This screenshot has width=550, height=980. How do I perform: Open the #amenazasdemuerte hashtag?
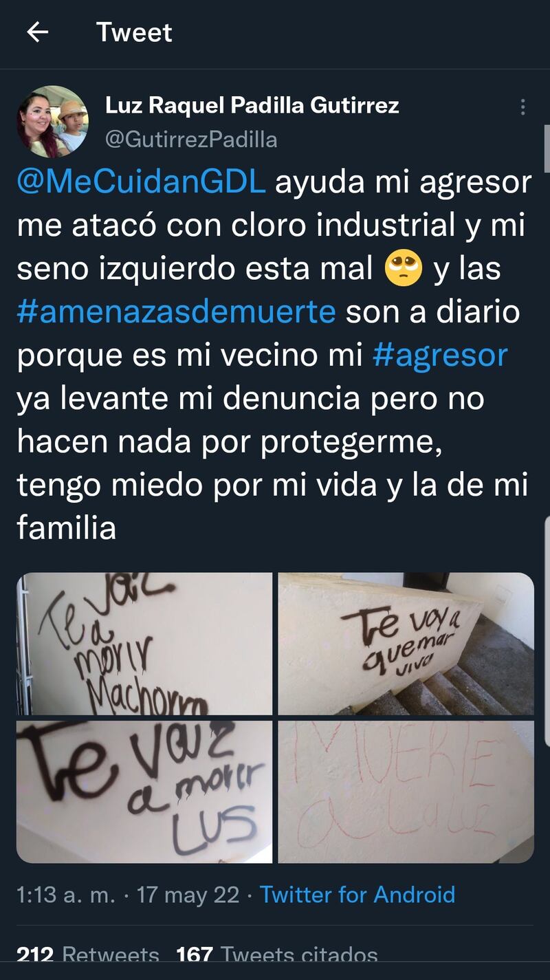[176, 312]
